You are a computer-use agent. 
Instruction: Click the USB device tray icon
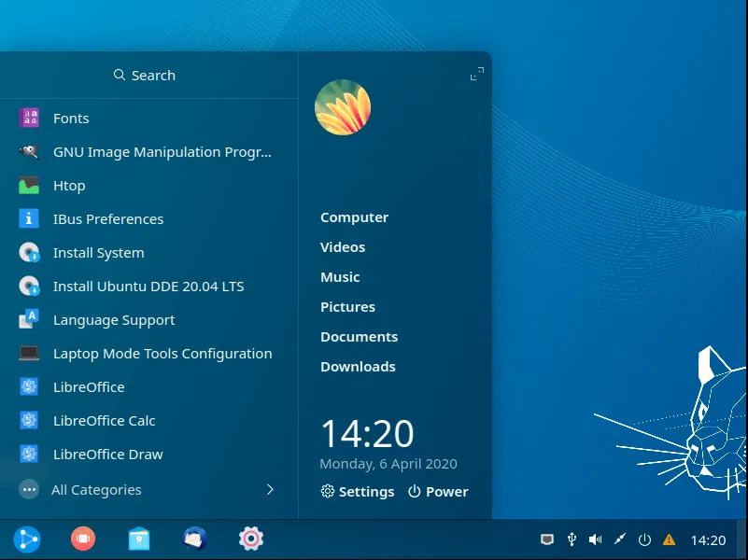[x=572, y=539]
